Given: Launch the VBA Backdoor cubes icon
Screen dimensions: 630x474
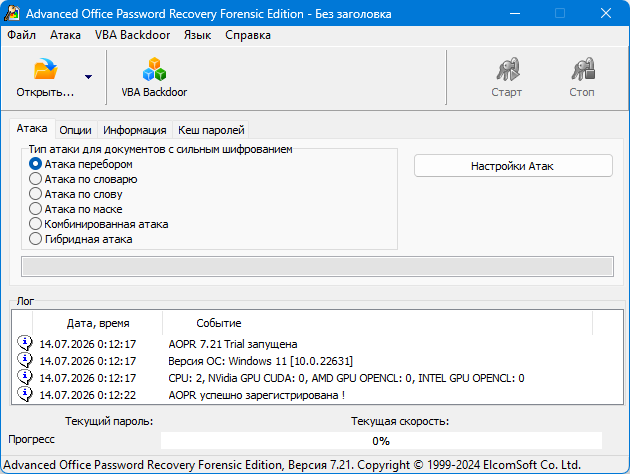Looking at the screenshot, I should (154, 69).
